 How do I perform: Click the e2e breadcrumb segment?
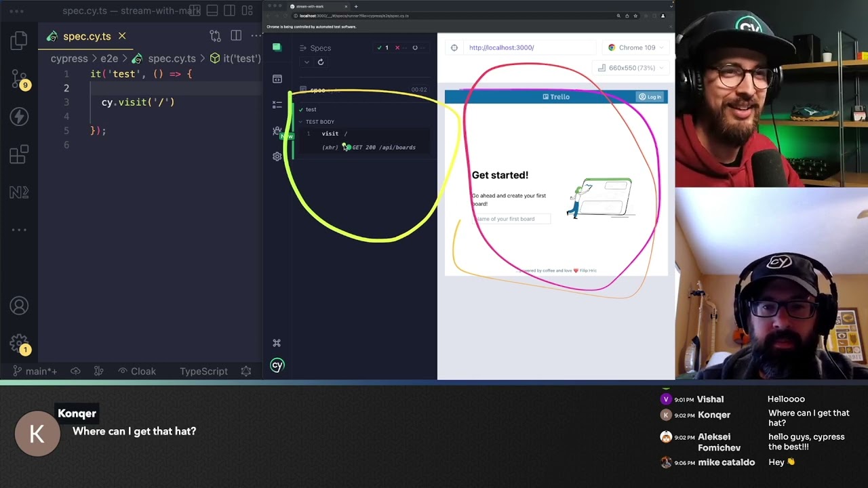tap(109, 58)
